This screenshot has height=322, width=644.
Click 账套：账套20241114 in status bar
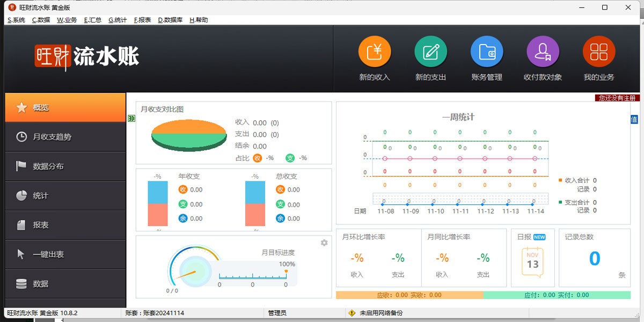155,313
